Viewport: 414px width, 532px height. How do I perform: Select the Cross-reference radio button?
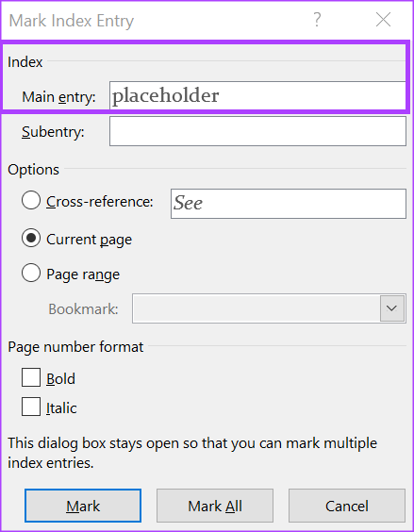pyautogui.click(x=31, y=201)
